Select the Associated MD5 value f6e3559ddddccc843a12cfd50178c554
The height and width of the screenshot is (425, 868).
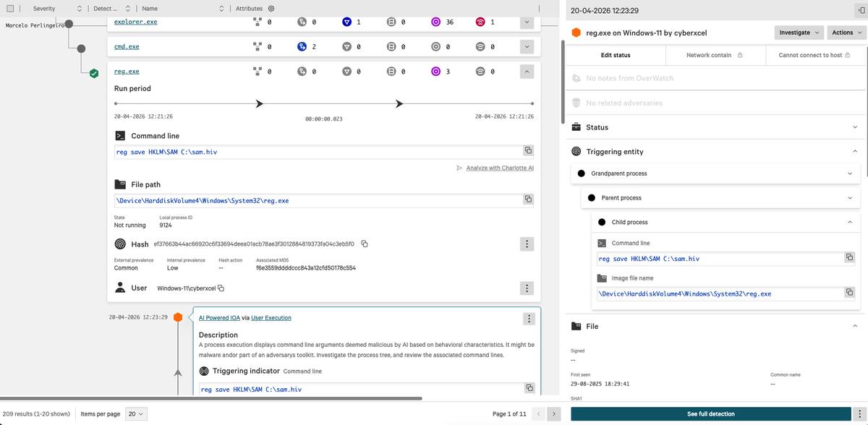306,267
